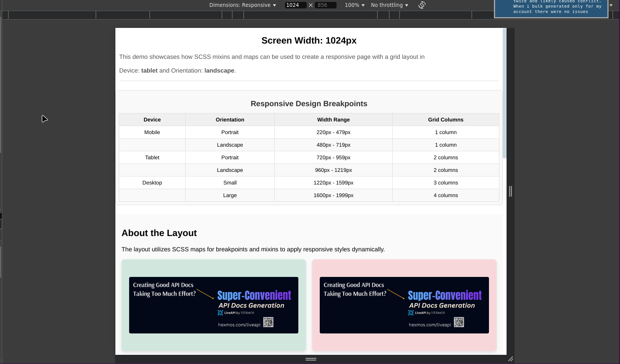Click the bold 'tablet' device word

[149, 71]
